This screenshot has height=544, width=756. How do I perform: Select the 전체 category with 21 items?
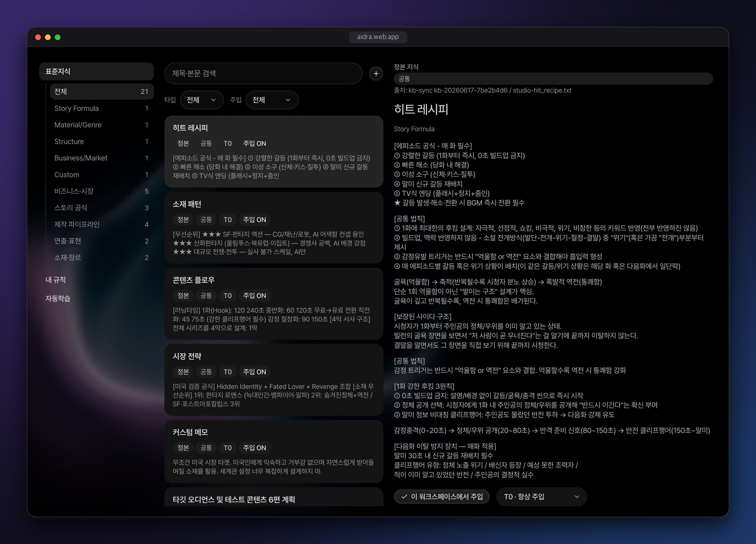click(102, 92)
